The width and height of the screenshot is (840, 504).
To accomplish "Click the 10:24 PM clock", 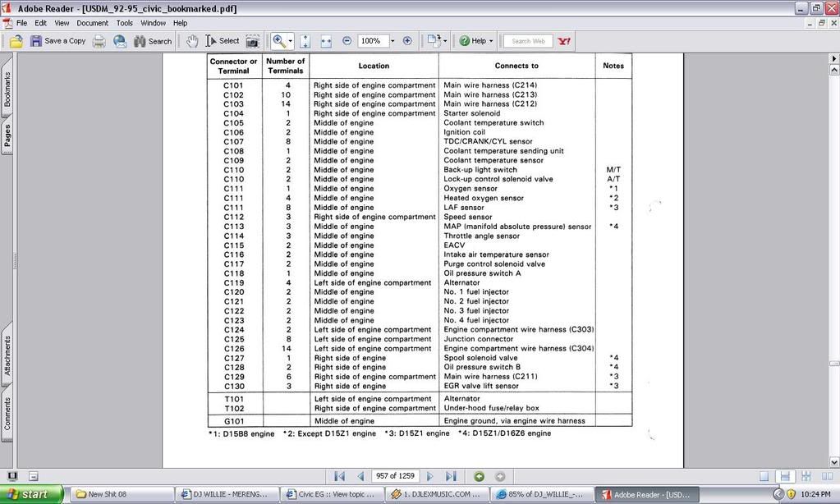I will (x=815, y=494).
